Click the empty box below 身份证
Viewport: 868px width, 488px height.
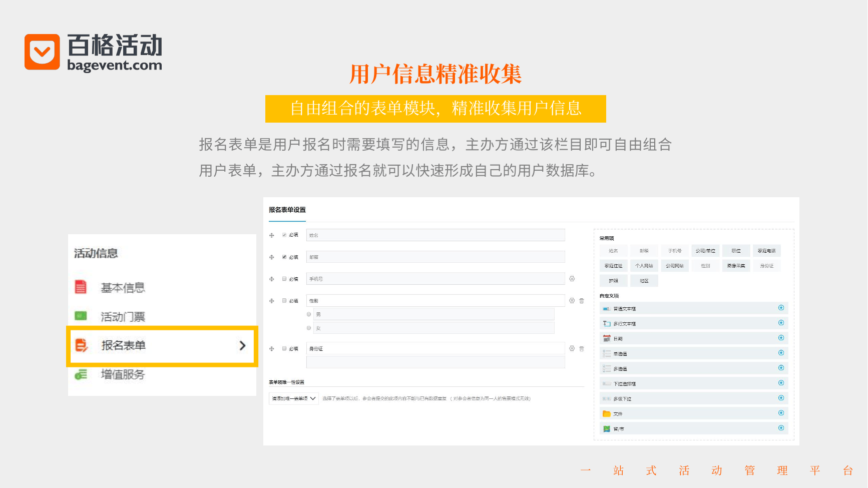436,362
